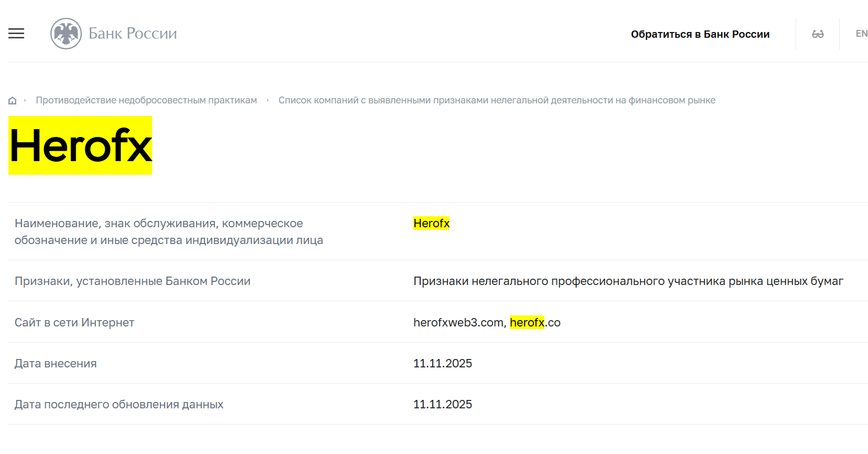Click Признаки, установленные Банком России label
868x454 pixels.
133,281
